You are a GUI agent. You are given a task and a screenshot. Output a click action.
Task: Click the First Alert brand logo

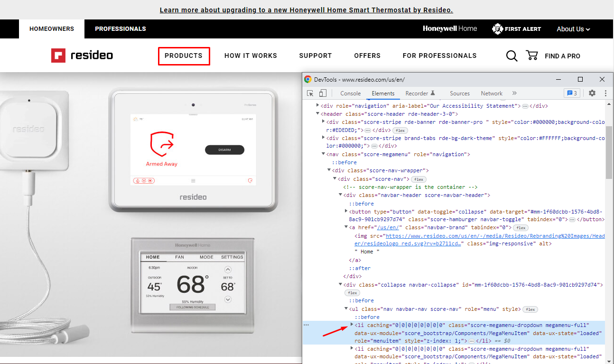pos(516,29)
